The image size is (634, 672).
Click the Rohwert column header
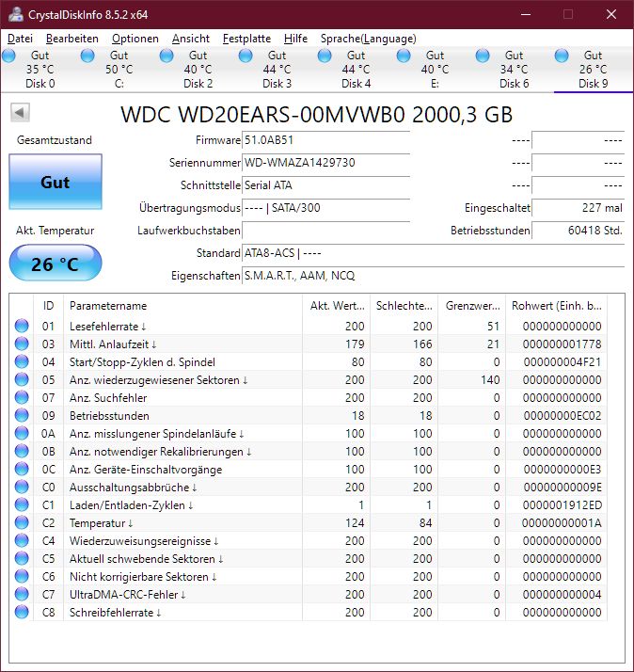point(557,306)
